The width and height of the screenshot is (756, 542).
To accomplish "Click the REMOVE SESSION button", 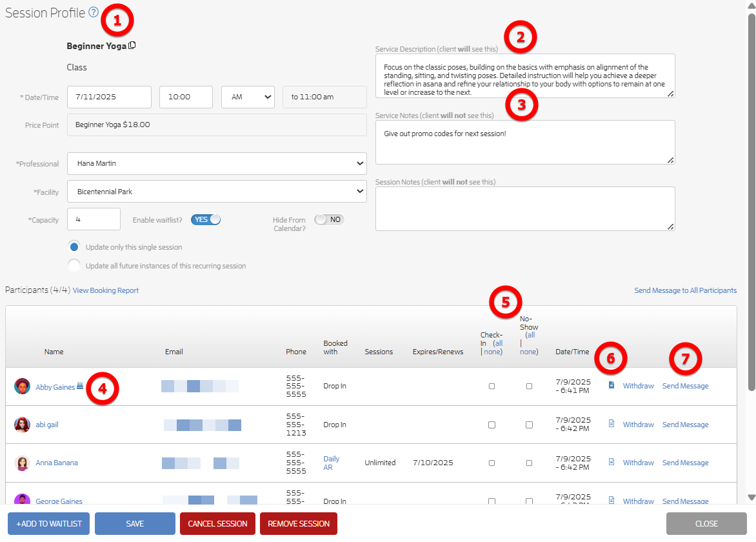I will (299, 524).
